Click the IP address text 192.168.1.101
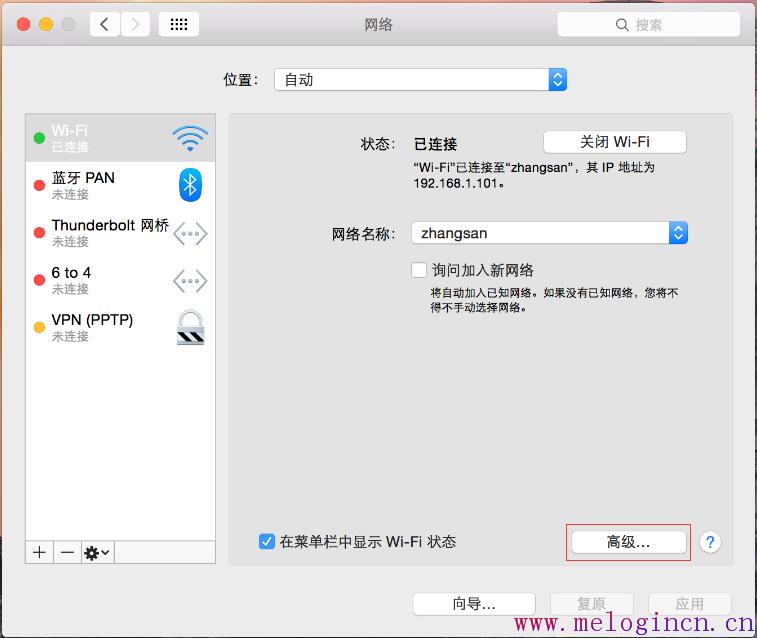The width and height of the screenshot is (757, 638). point(456,183)
